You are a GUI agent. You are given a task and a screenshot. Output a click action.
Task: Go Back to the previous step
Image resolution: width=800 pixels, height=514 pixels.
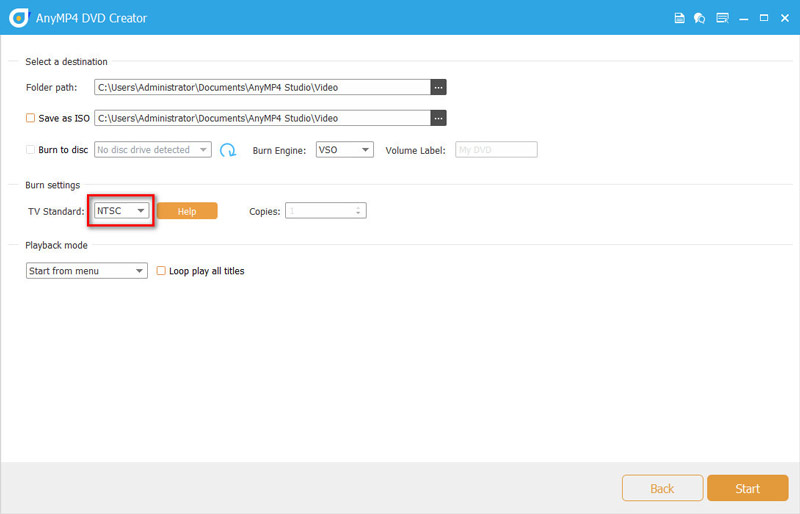coord(662,488)
